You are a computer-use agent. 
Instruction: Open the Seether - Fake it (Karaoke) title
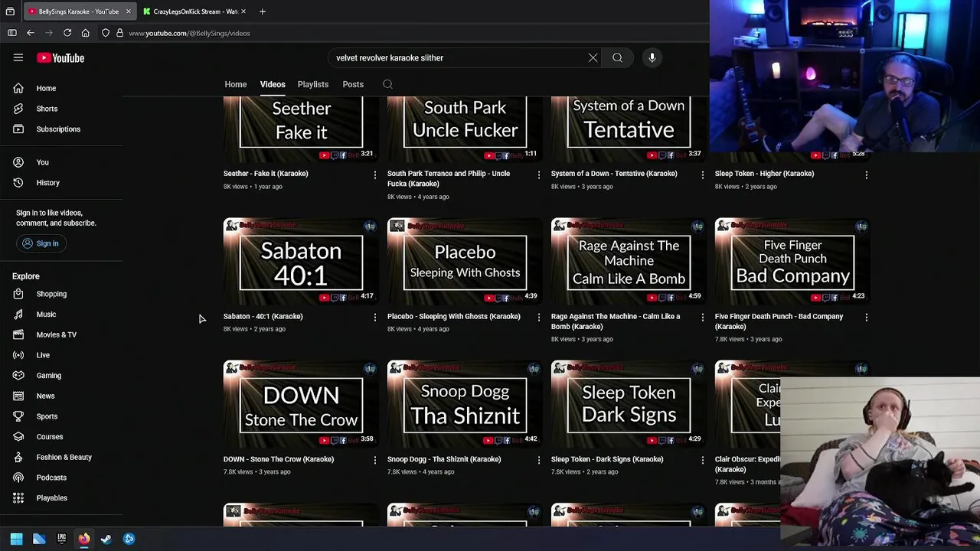(x=266, y=174)
